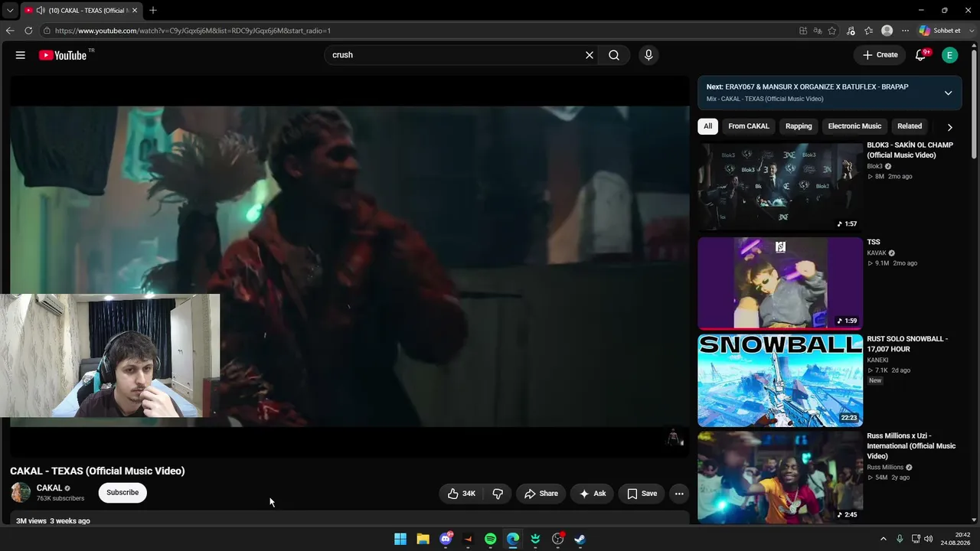
Task: Open the CAKAL channel name link
Action: pos(49,488)
